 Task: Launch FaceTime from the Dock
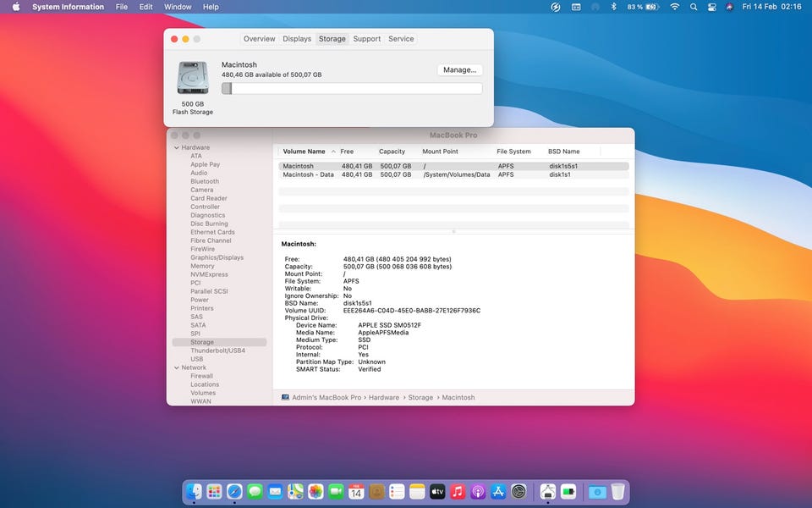pos(336,491)
